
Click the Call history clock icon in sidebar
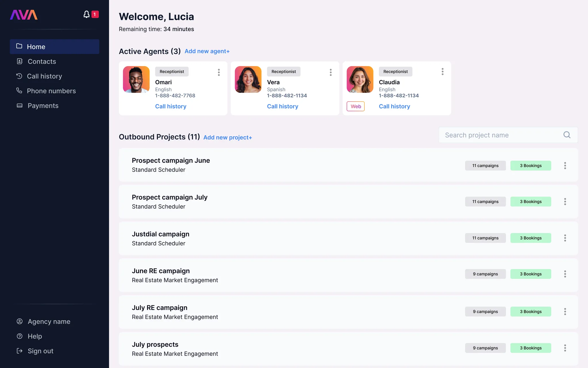click(19, 76)
